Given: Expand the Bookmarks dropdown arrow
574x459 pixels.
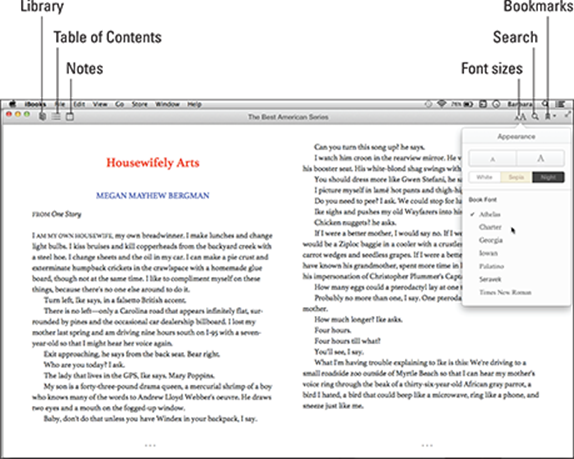Looking at the screenshot, I should pyautogui.click(x=555, y=116).
